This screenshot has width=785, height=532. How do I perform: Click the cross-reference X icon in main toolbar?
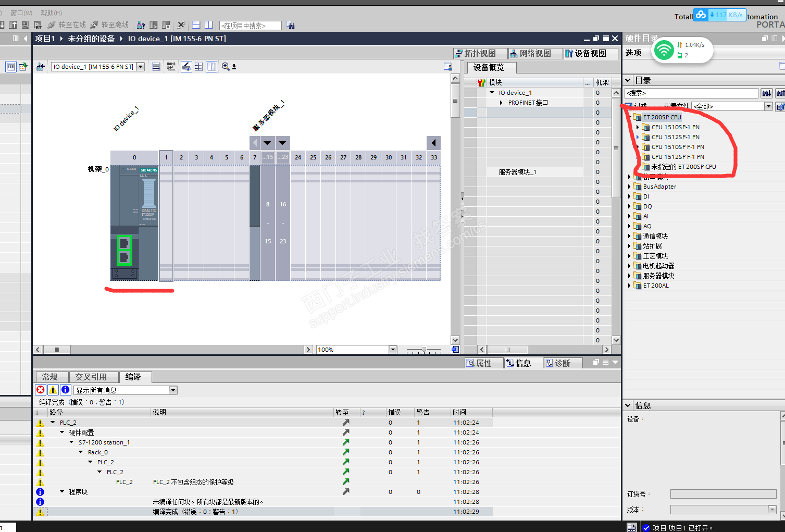point(181,25)
